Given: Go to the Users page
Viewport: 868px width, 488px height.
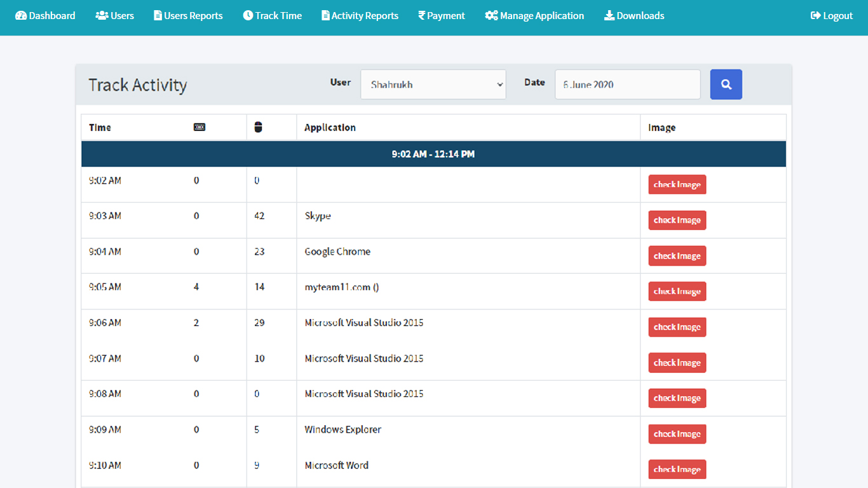Looking at the screenshot, I should (114, 16).
